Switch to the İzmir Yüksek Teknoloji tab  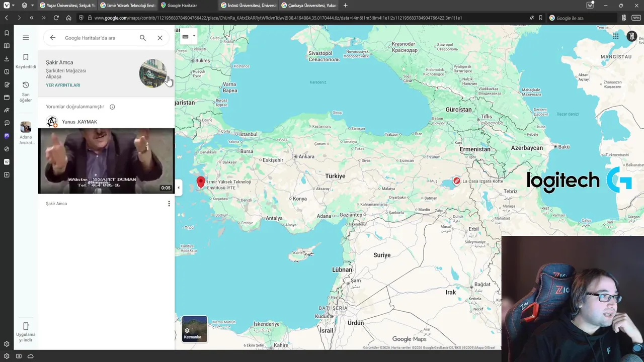tap(127, 6)
